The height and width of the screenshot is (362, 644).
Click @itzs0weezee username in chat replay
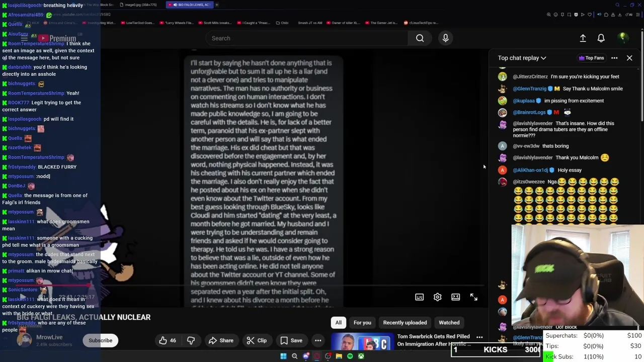click(x=528, y=182)
